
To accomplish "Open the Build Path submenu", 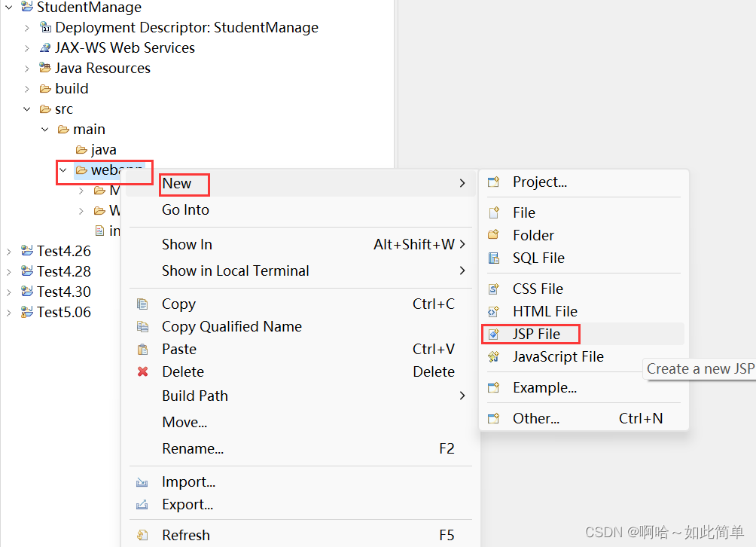I will (x=195, y=396).
